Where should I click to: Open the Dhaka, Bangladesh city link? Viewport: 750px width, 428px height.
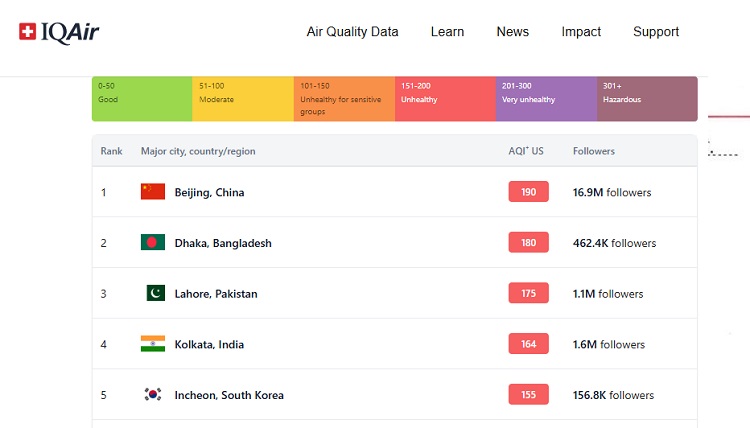click(x=223, y=243)
